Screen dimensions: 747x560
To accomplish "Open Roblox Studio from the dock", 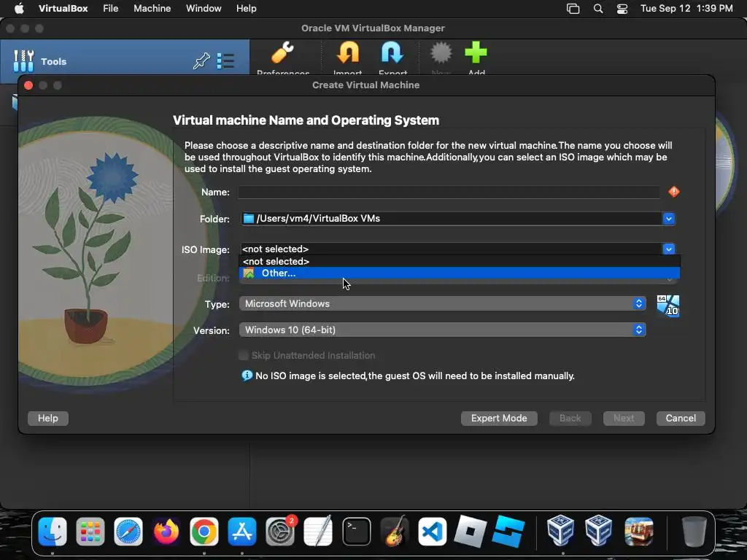I will 508,532.
